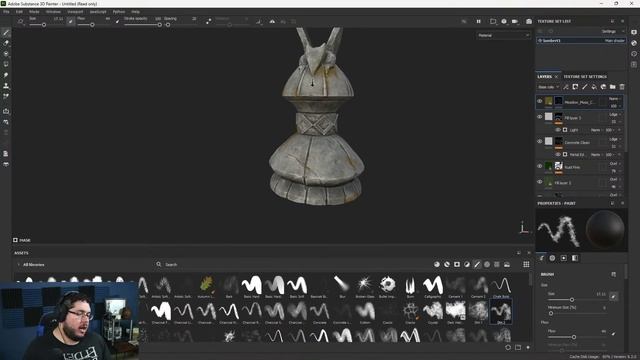Screen dimensions: 640x360
Task: Adjust the Stroke opacity slider
Action: [x=142, y=25]
